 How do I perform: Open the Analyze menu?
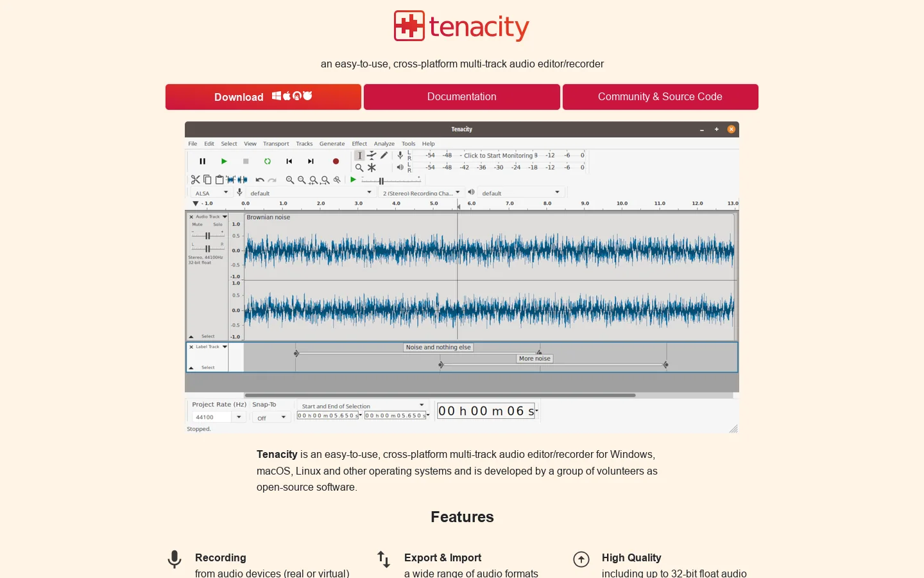(384, 144)
